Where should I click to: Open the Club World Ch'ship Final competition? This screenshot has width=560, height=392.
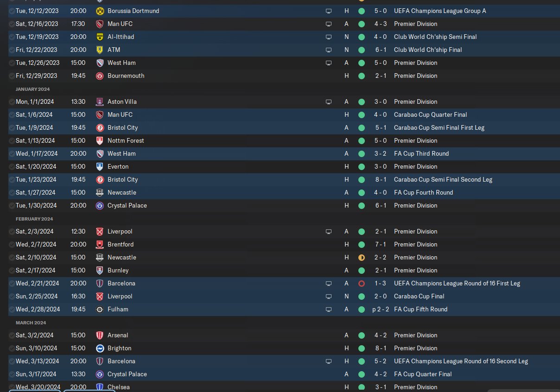point(428,50)
